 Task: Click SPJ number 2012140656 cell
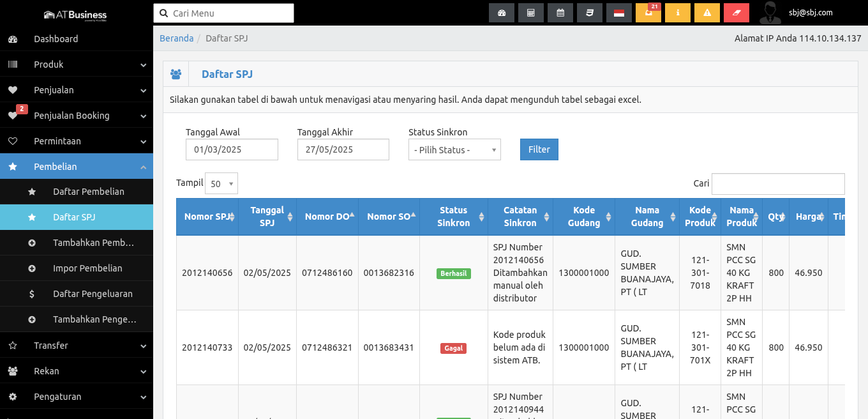(x=207, y=273)
